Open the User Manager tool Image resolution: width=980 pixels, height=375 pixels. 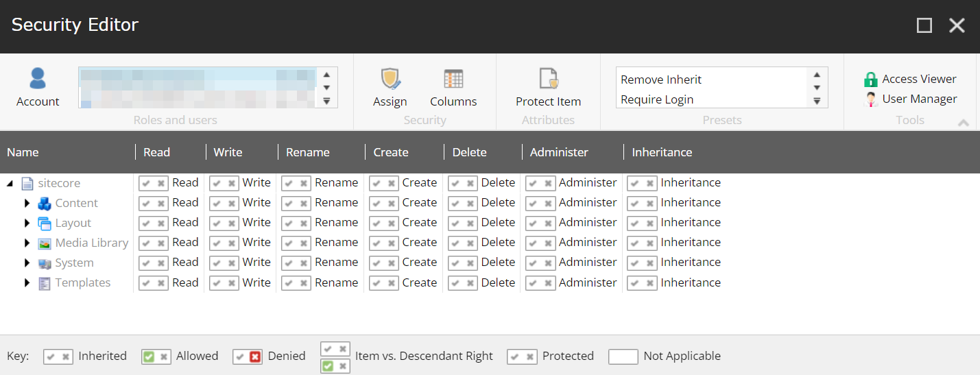[x=910, y=99]
